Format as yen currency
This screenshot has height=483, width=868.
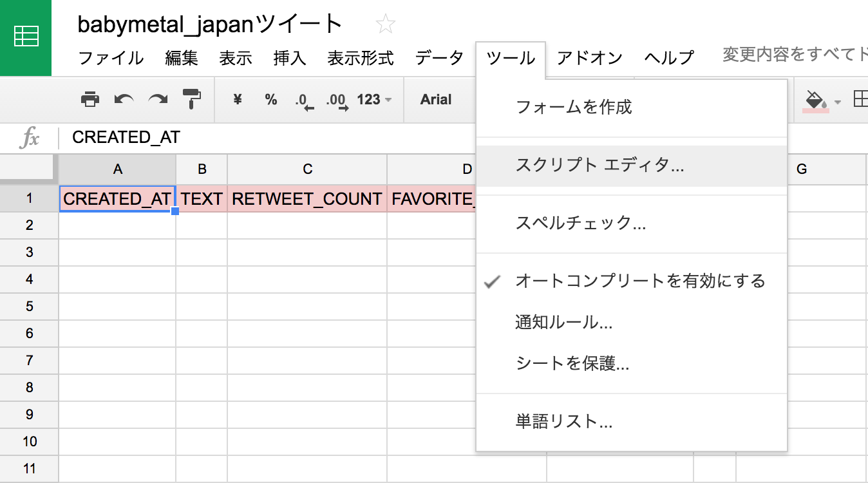pyautogui.click(x=237, y=99)
